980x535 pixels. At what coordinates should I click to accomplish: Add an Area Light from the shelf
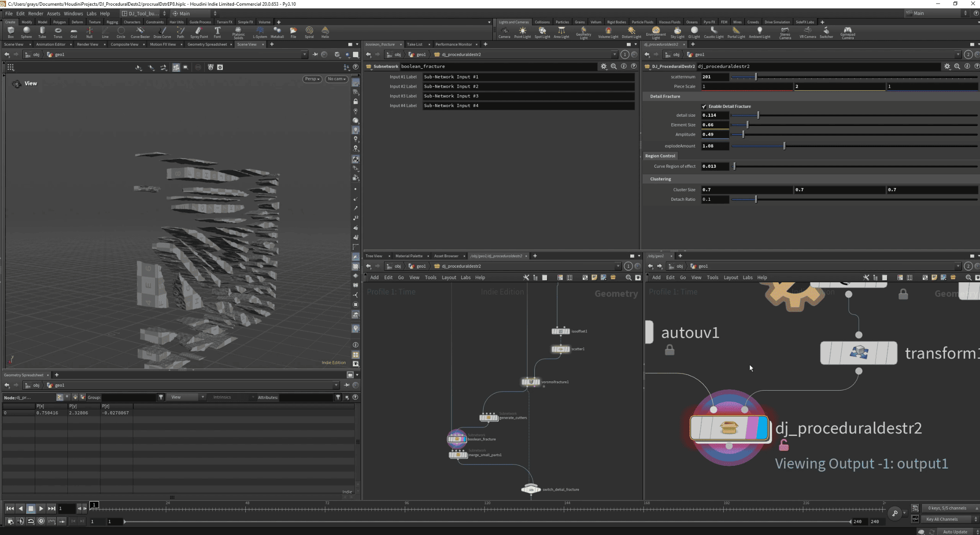click(561, 32)
